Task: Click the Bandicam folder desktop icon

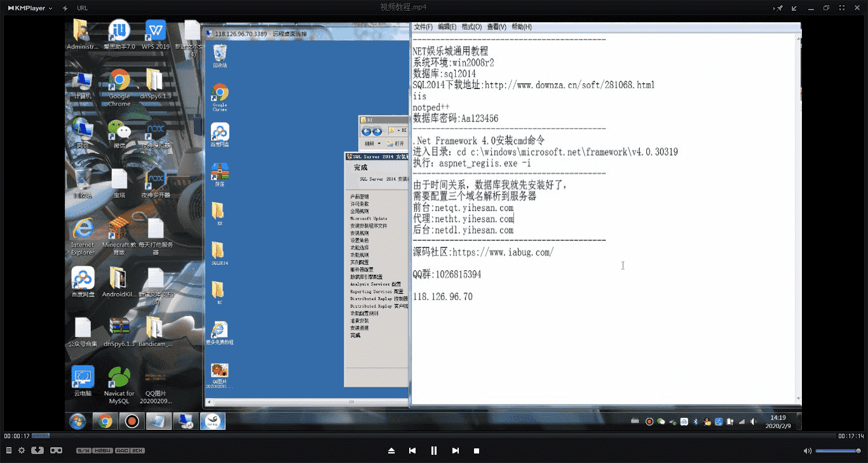Action: (155, 332)
